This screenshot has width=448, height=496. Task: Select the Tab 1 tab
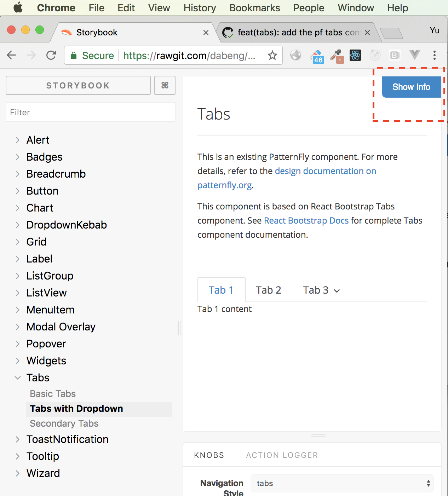tap(221, 290)
